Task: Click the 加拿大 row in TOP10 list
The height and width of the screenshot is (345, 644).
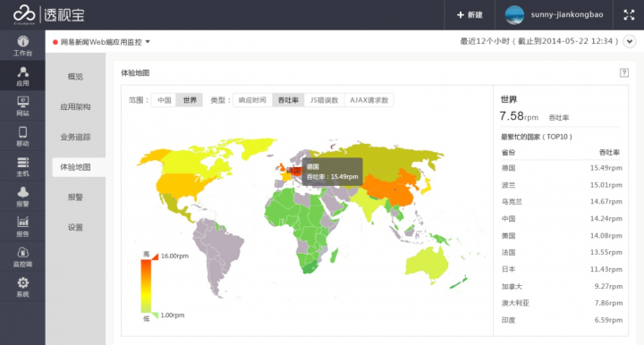Action: point(562,286)
